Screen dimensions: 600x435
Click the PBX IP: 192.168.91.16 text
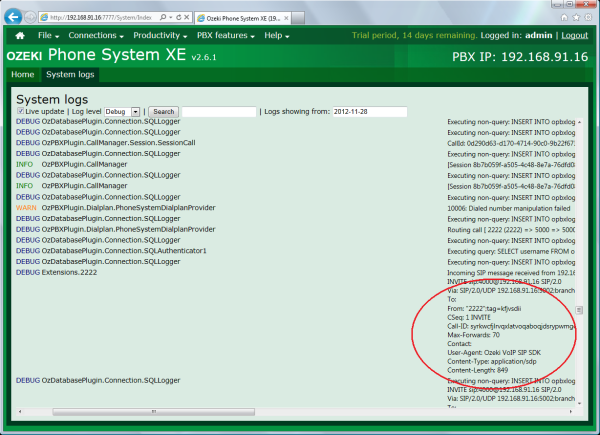click(520, 57)
